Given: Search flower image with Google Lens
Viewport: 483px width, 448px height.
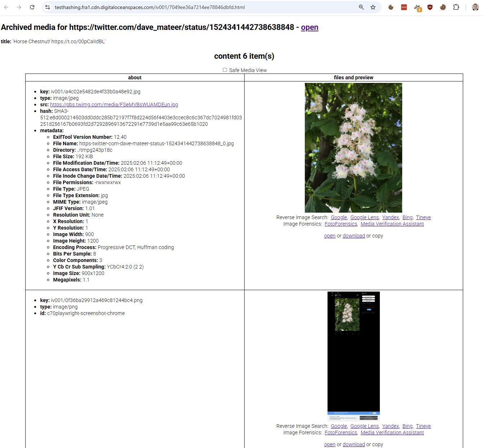Looking at the screenshot, I should click(364, 217).
